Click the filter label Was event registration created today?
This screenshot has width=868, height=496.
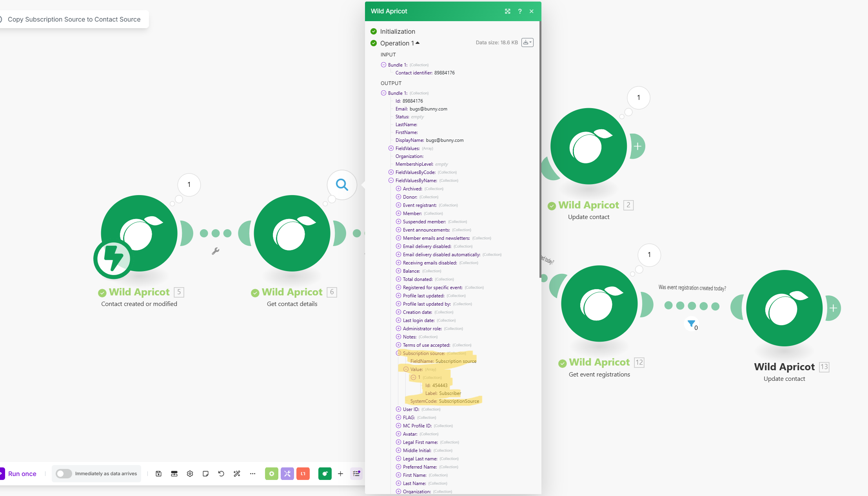coord(692,288)
